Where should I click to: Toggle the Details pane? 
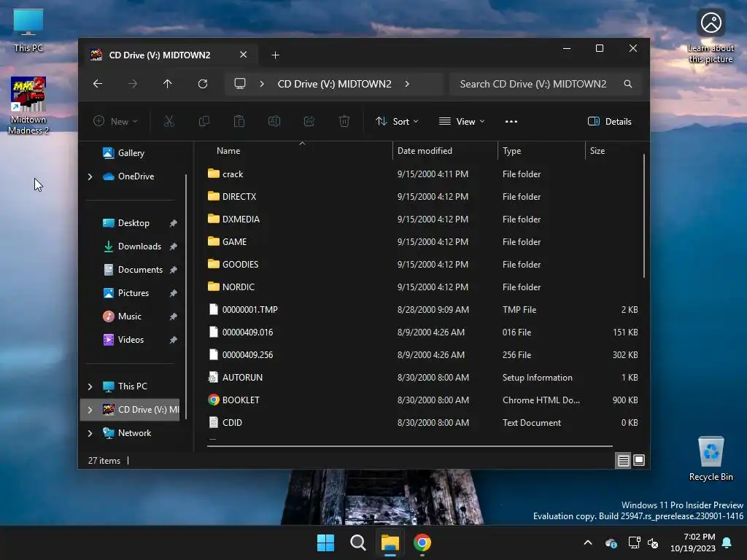tap(609, 122)
